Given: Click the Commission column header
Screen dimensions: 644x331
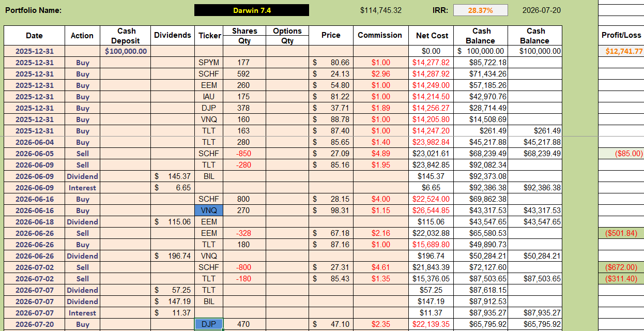Looking at the screenshot, I should [x=380, y=36].
